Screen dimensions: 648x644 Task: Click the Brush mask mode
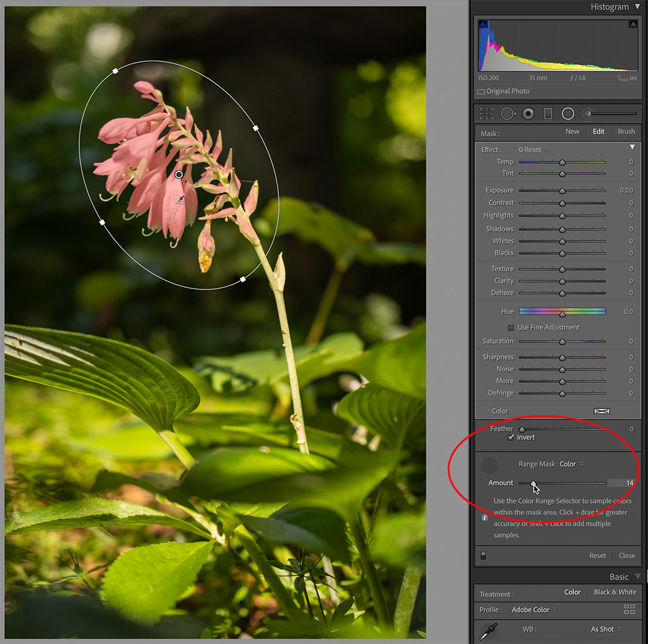point(626,131)
